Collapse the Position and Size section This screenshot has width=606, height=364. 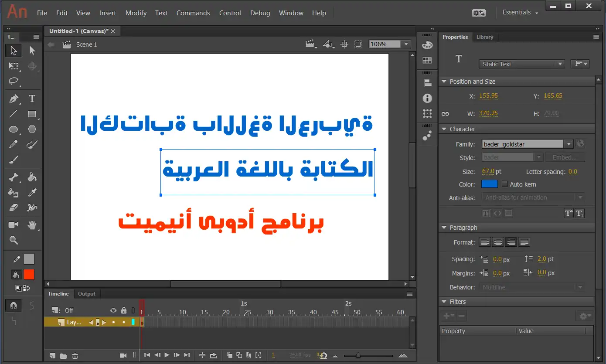(x=444, y=82)
